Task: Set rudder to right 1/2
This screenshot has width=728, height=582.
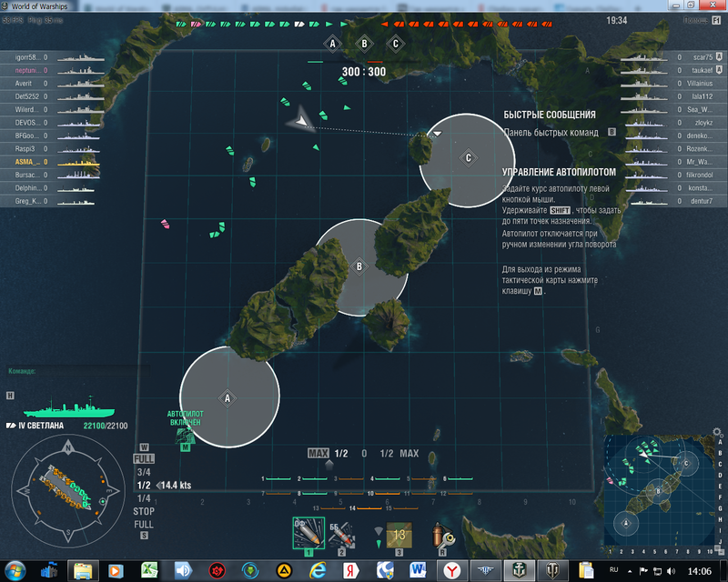Action: point(386,454)
